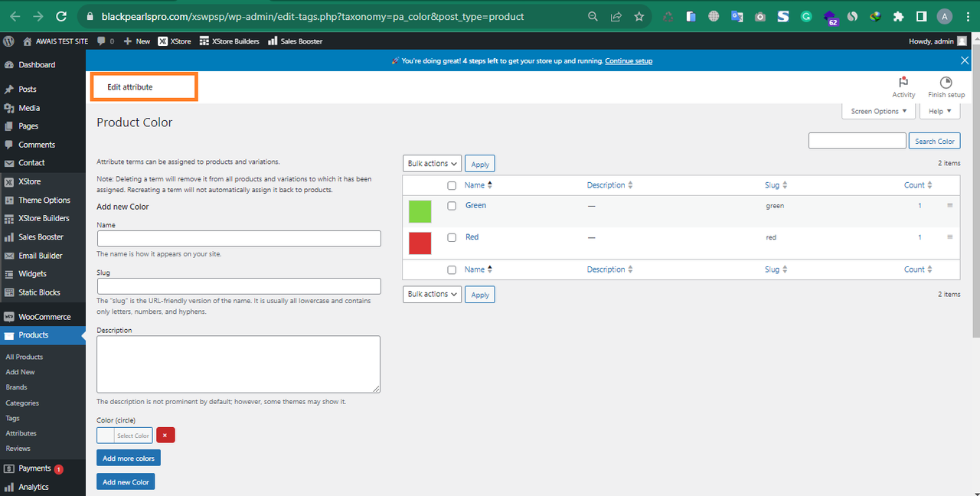
Task: Open the Chrome profile avatar A
Action: coord(945,16)
